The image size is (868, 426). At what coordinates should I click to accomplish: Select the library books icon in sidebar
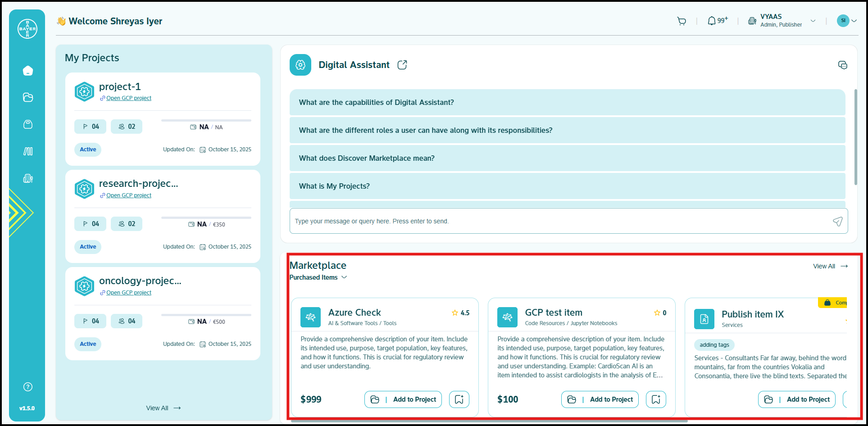tap(28, 151)
